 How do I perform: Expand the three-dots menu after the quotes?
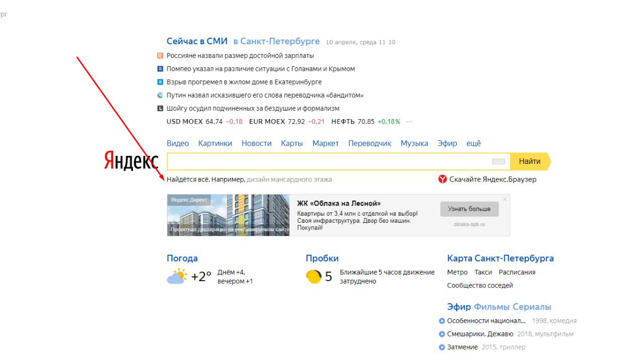coord(409,122)
